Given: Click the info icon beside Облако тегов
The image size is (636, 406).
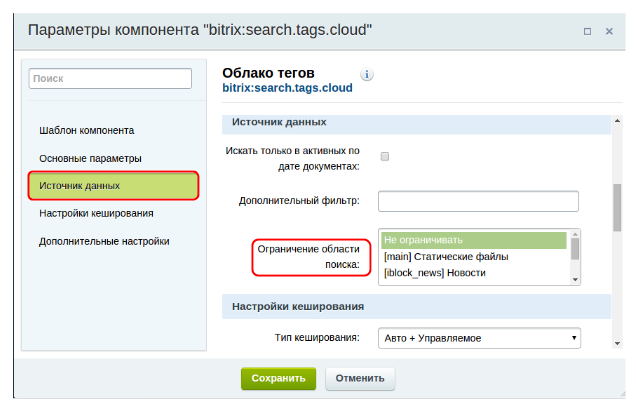Looking at the screenshot, I should [367, 74].
